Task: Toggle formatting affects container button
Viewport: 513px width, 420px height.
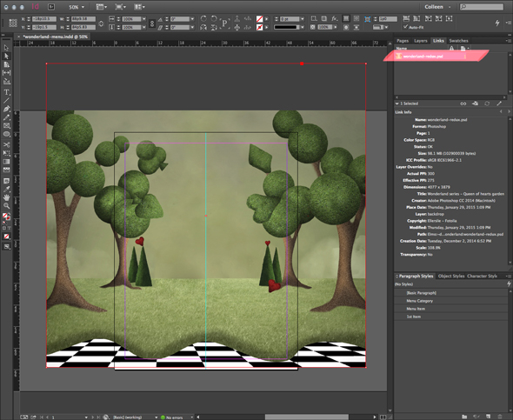Action: (4, 228)
